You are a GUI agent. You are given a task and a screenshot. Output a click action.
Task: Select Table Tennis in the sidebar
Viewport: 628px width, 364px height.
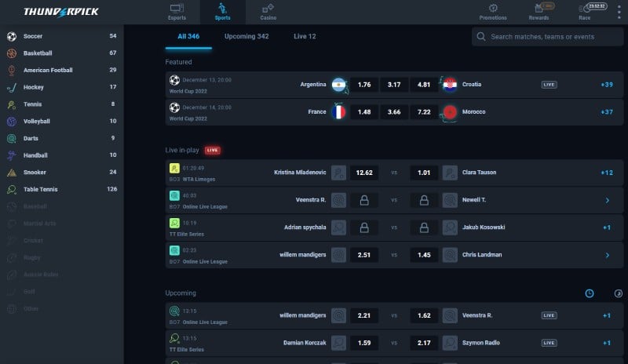tap(62, 189)
